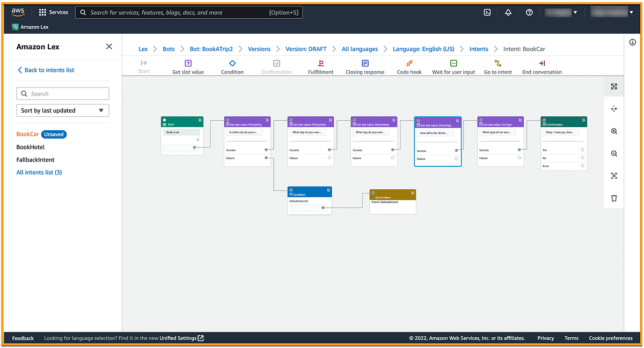Select the BookHotel intent
The height and width of the screenshot is (348, 644).
click(31, 147)
